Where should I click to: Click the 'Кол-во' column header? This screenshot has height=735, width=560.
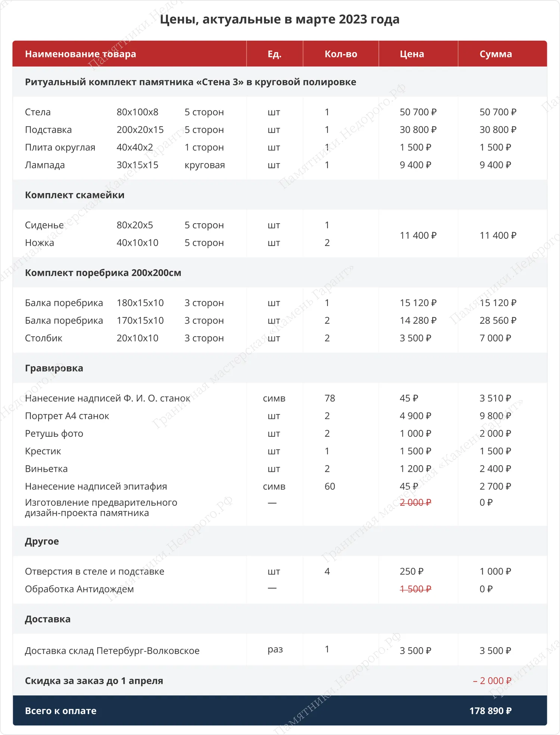click(341, 54)
